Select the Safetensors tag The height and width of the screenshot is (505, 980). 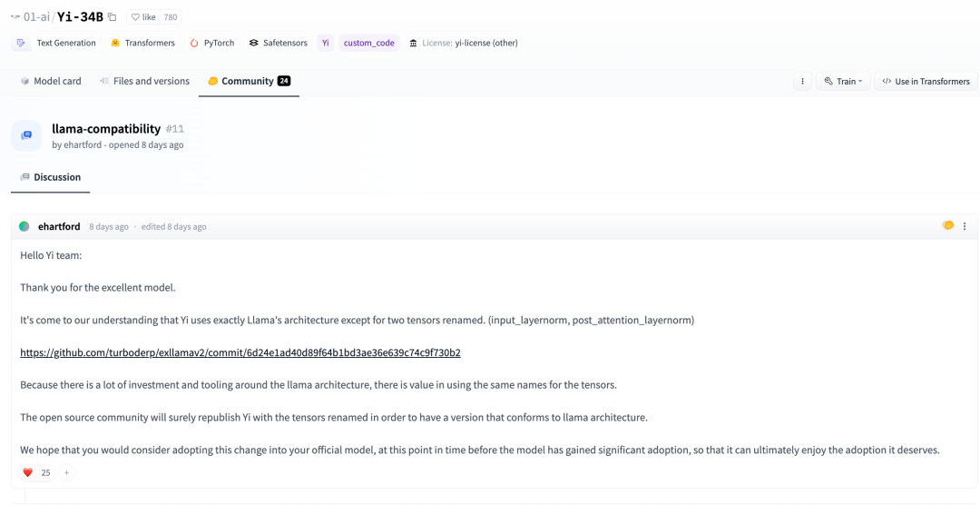coord(278,43)
